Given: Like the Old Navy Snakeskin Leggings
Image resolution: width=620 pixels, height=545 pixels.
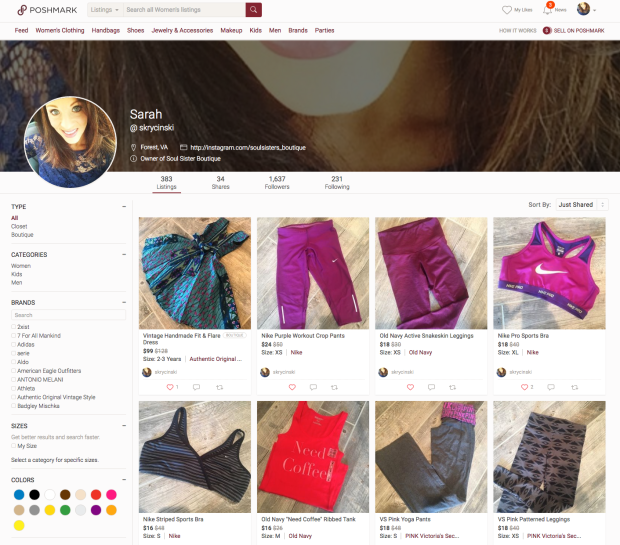Looking at the screenshot, I should pos(410,387).
